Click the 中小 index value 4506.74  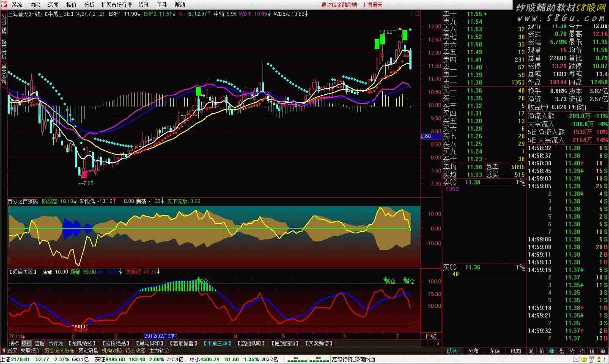[x=210, y=359]
